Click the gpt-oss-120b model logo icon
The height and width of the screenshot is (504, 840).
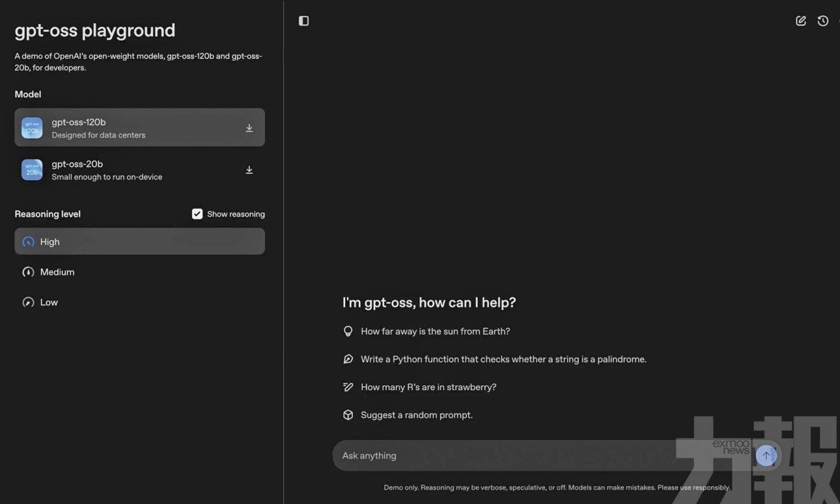(x=32, y=128)
